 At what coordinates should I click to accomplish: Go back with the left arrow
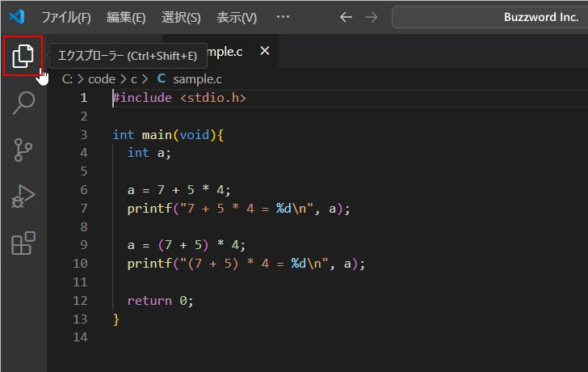(x=346, y=17)
